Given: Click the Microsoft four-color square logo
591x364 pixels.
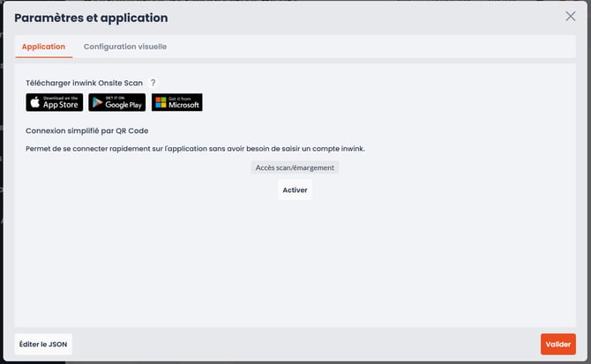Looking at the screenshot, I should point(160,102).
